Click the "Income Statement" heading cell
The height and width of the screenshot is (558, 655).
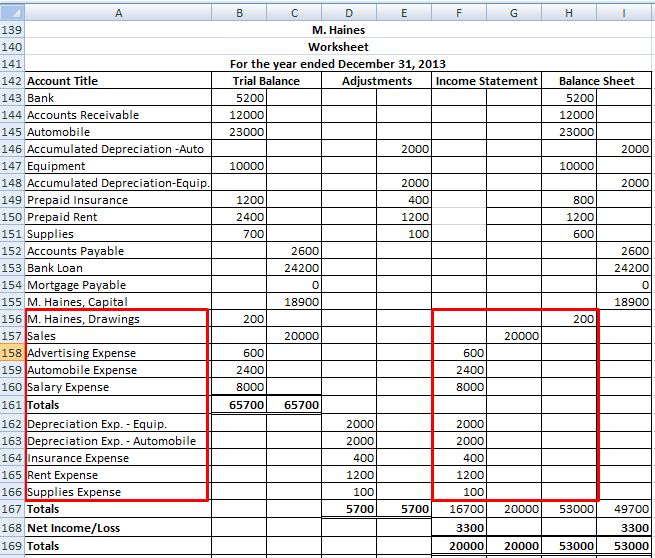click(x=487, y=81)
